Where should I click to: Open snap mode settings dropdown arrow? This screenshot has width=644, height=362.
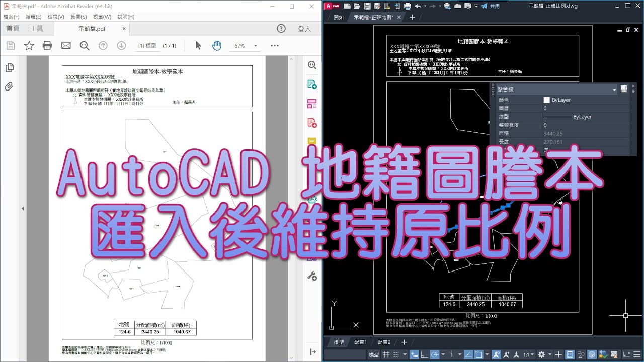[405, 354]
